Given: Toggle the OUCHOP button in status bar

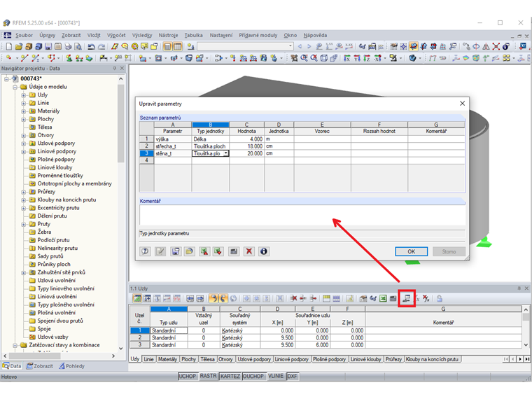Looking at the screenshot, I should pos(253,377).
